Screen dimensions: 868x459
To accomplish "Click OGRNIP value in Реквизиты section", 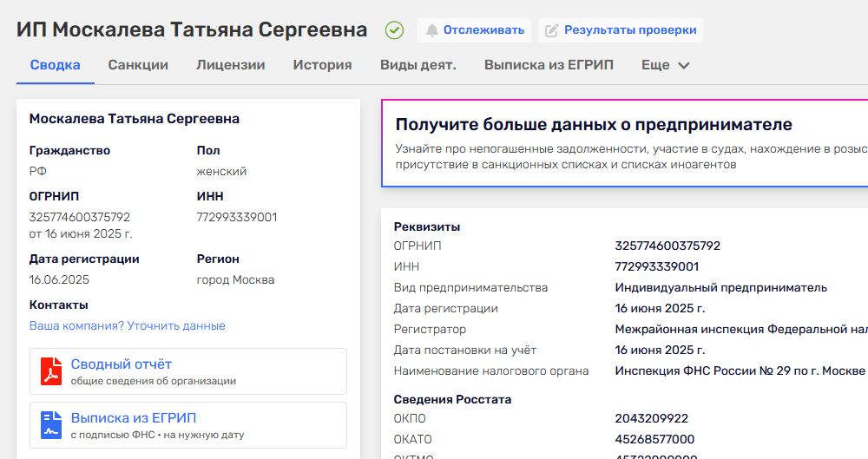I will (x=667, y=246).
